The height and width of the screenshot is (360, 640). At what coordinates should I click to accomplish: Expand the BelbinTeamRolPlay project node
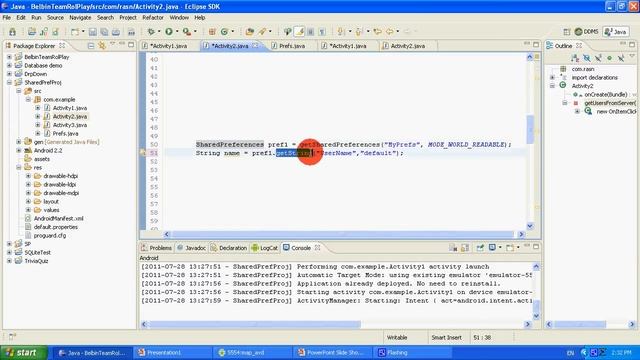9,57
